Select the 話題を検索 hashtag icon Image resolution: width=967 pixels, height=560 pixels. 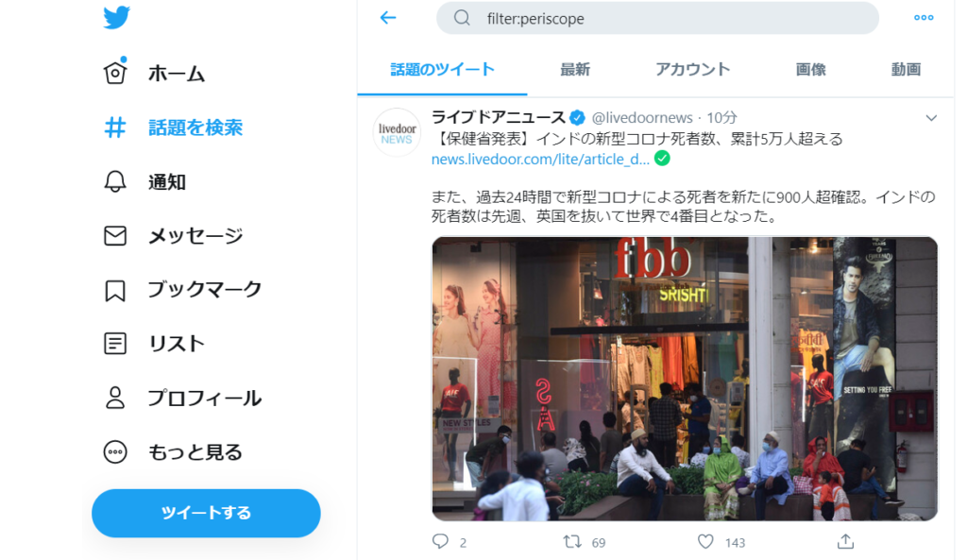[115, 127]
